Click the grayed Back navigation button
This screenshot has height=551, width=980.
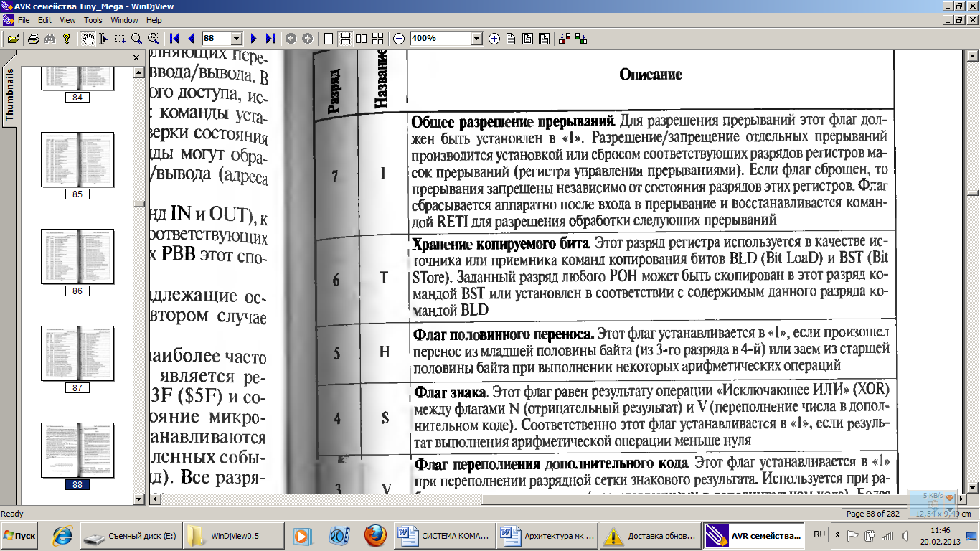click(x=291, y=39)
